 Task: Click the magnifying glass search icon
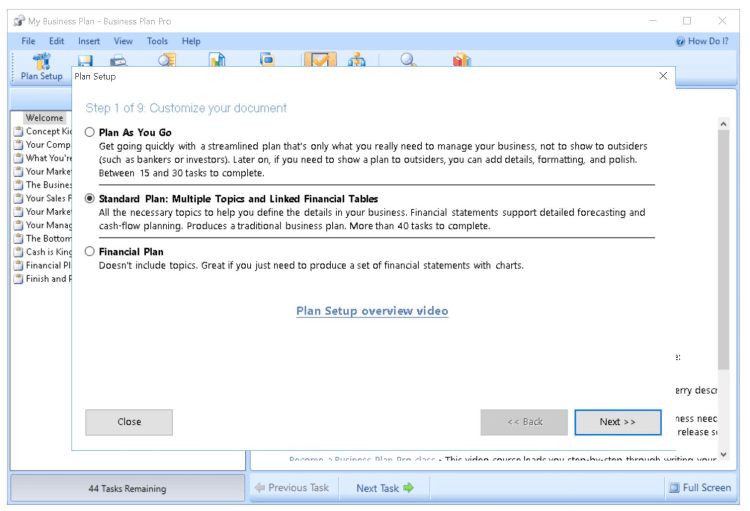408,60
